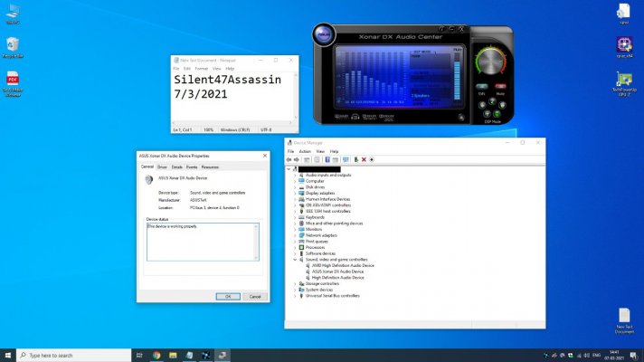Click the Task View taskbar button

[x=139, y=355]
